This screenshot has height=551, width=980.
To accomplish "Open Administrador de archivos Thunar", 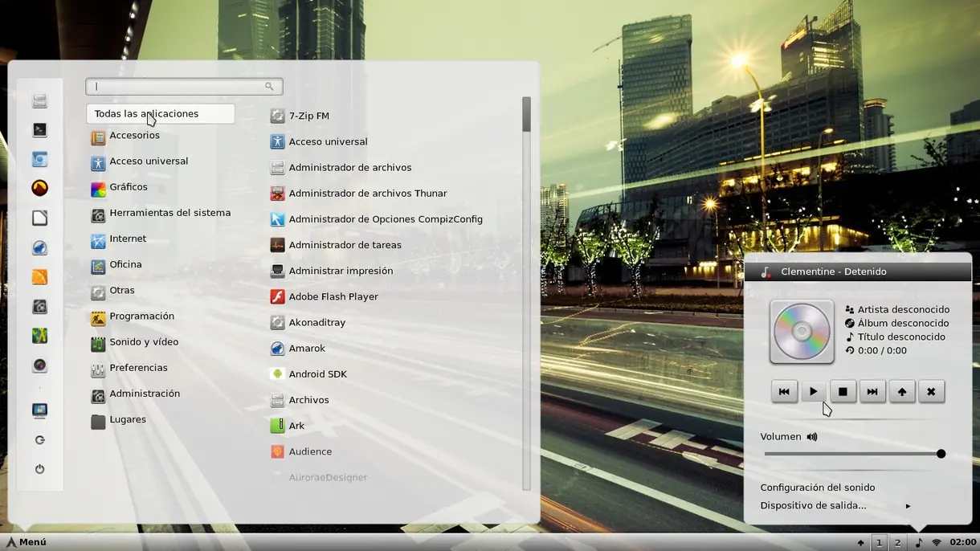I will (x=359, y=193).
